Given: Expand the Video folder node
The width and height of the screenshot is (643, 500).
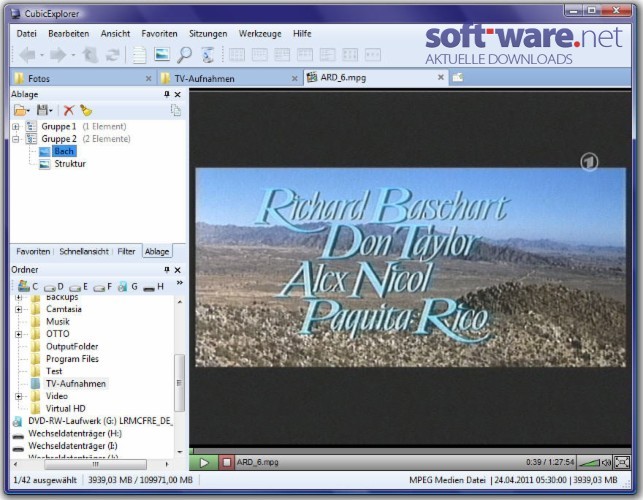Looking at the screenshot, I should [x=18, y=396].
